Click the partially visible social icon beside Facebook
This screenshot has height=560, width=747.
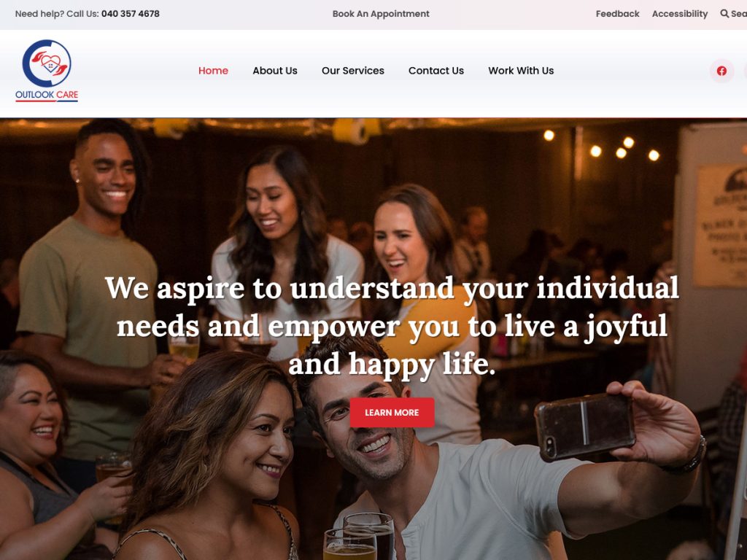745,71
